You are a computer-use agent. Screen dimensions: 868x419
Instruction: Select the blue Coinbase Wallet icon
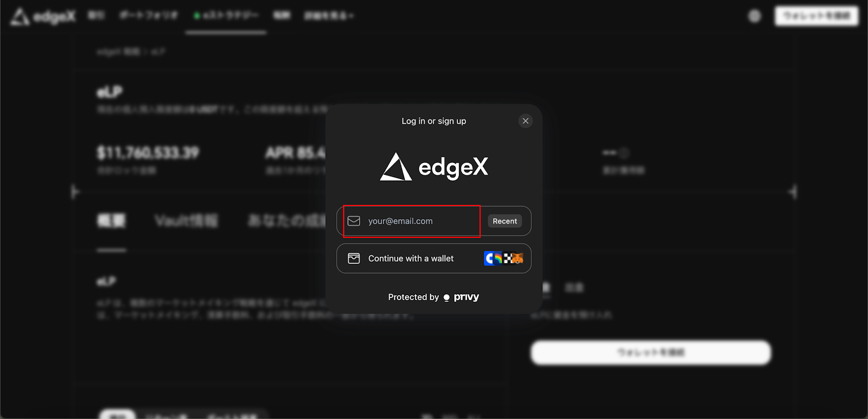[489, 258]
